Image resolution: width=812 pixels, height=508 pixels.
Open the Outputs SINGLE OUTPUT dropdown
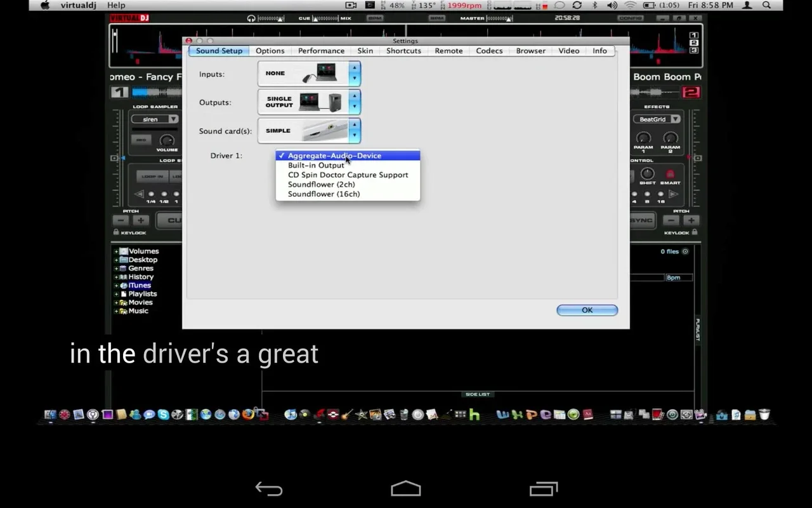pos(309,102)
